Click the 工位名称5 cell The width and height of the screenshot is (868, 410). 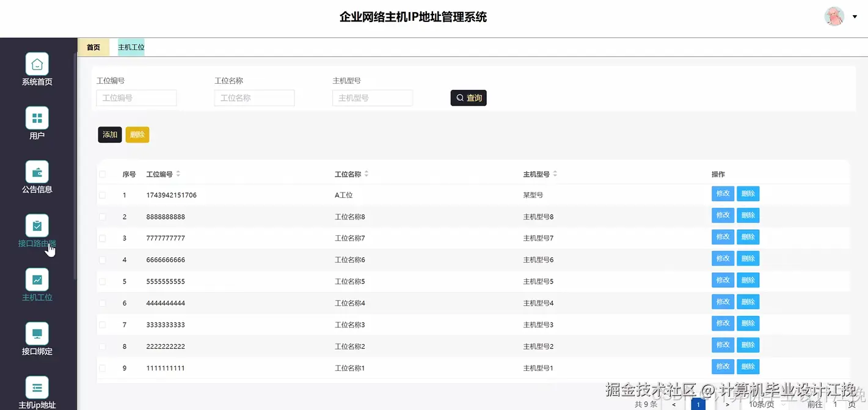coord(350,282)
